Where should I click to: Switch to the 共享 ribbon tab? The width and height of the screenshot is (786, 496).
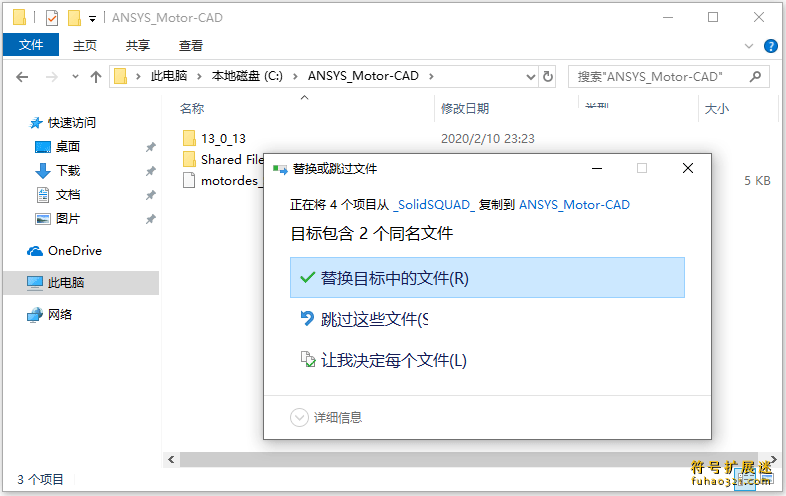click(x=138, y=46)
